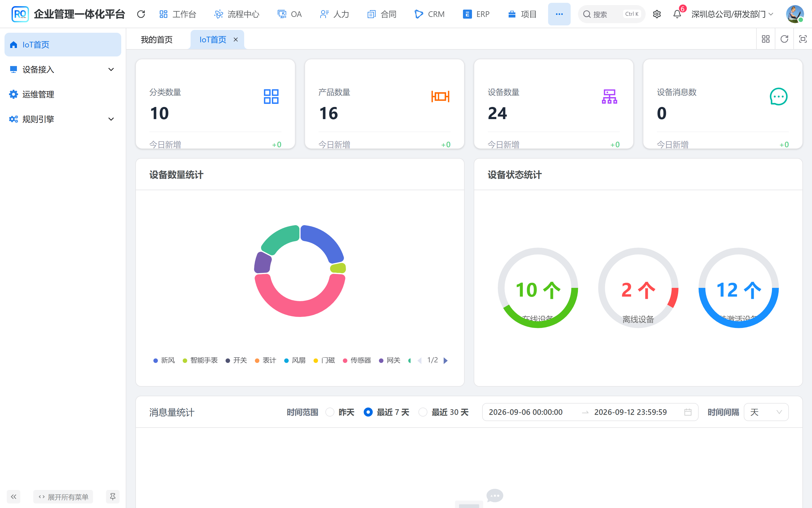Screen dimensions: 812x508
Task: Expand the 规则引擎 sidebar menu
Action: click(63, 119)
